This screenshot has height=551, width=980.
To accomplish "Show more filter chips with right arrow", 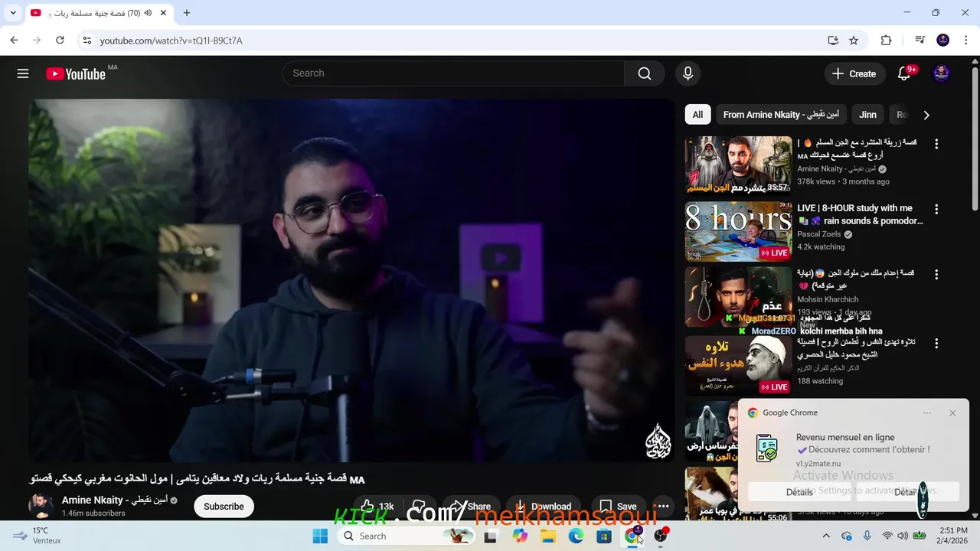I will pos(926,115).
